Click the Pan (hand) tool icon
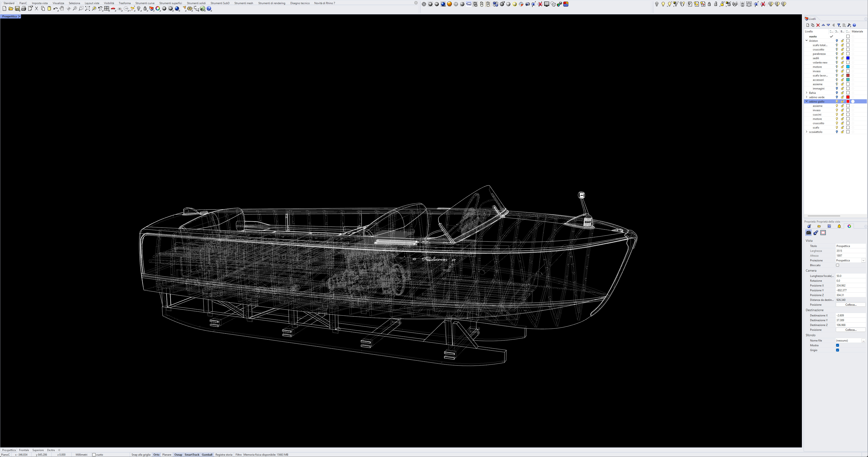This screenshot has width=868, height=457. [62, 9]
